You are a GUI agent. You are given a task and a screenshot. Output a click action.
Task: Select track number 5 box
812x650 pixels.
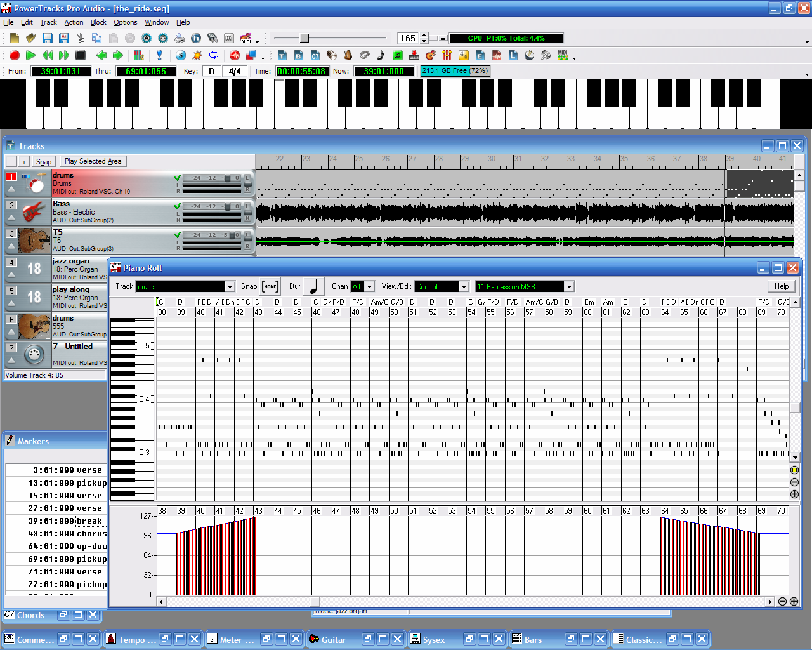11,291
